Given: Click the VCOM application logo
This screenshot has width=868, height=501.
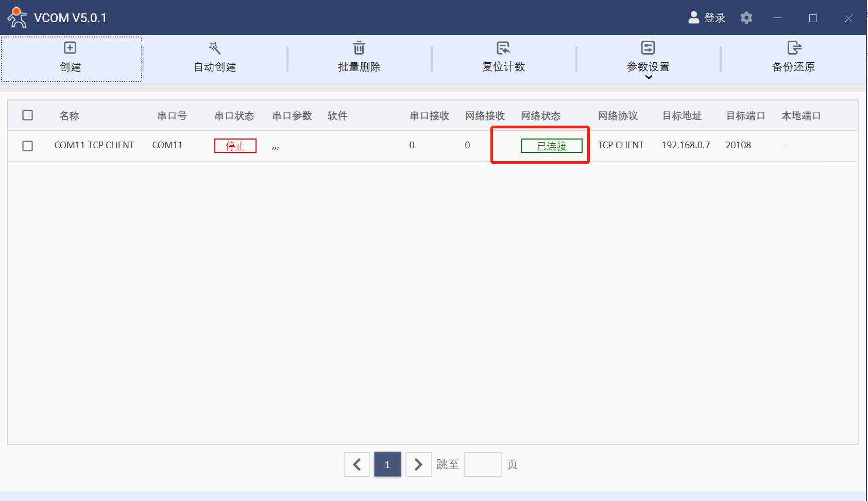Looking at the screenshot, I should pyautogui.click(x=17, y=18).
